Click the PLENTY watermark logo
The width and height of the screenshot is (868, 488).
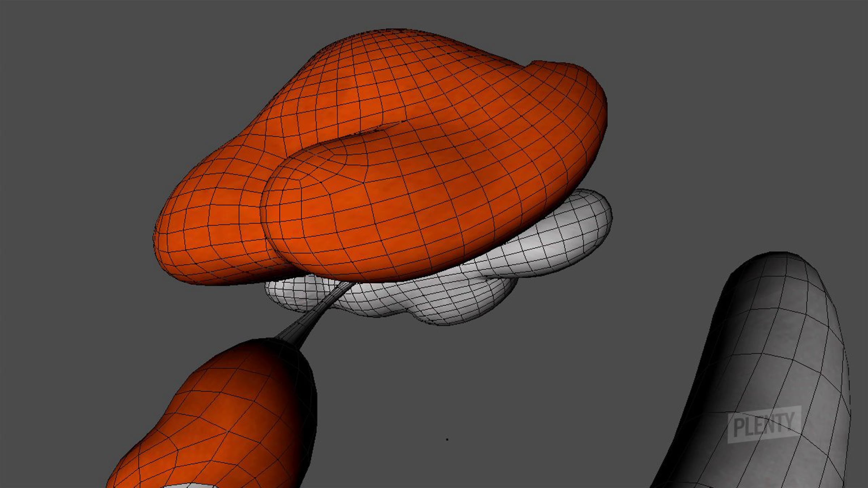click(x=764, y=425)
